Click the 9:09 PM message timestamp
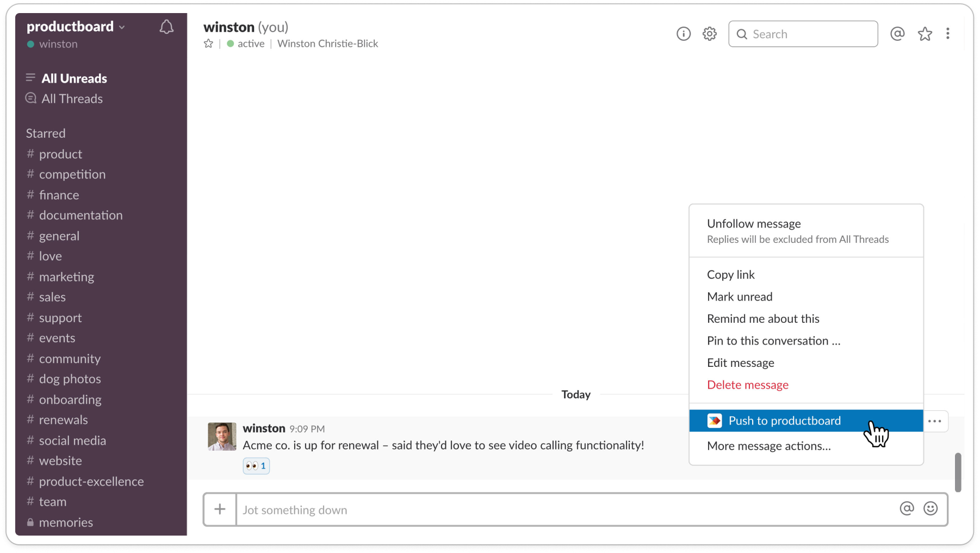This screenshot has width=980, height=553. [x=307, y=429]
